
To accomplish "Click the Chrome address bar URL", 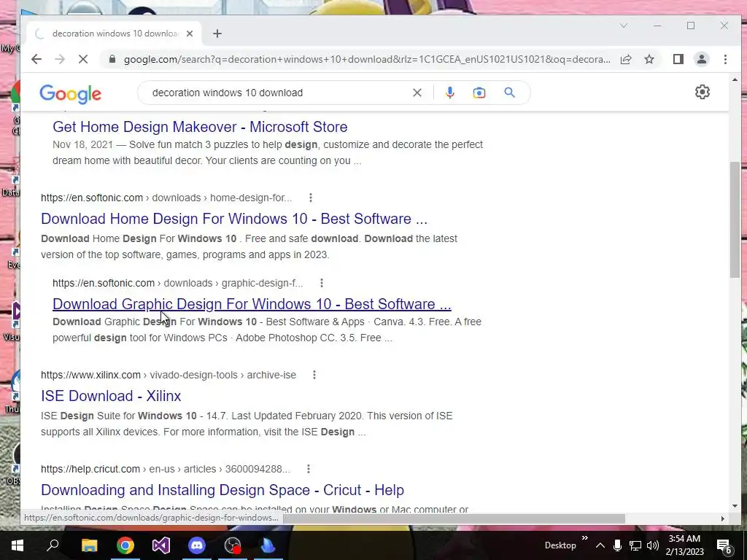I will click(367, 59).
